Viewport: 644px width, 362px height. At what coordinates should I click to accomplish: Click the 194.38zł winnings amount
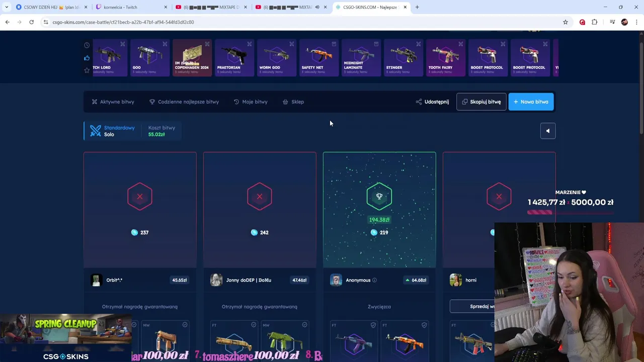point(379,220)
